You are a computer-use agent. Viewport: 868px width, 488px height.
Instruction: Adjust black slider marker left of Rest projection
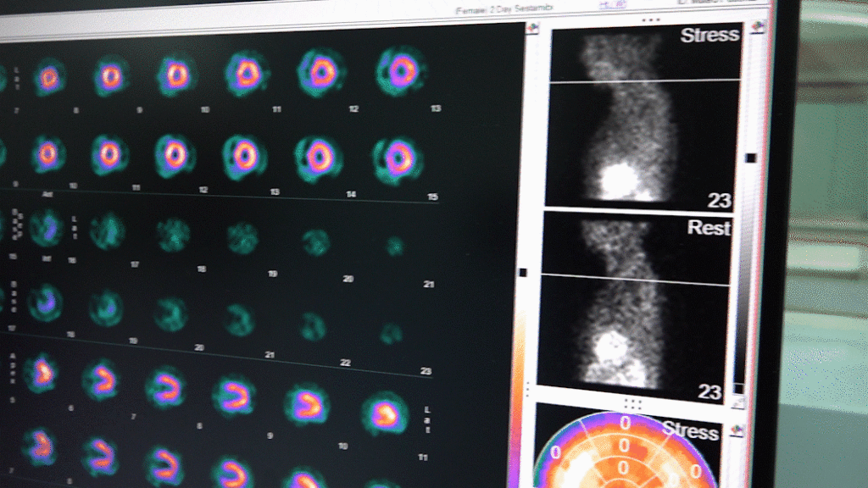click(522, 273)
